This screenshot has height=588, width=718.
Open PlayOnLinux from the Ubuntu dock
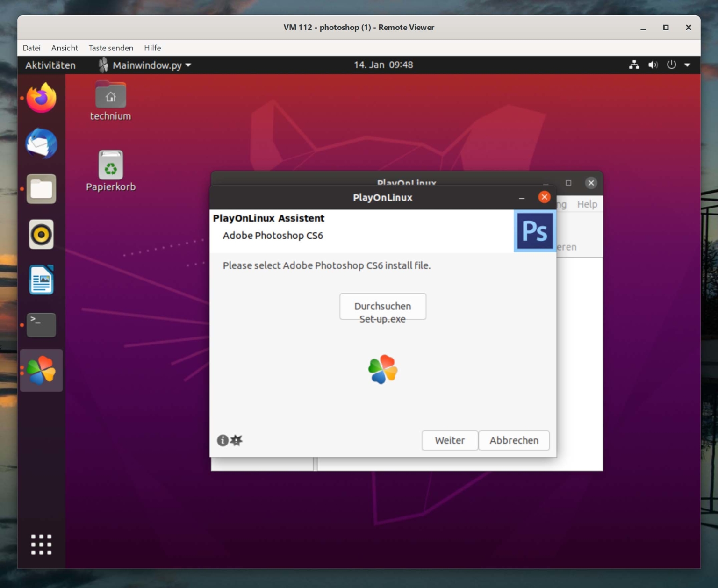coord(41,370)
